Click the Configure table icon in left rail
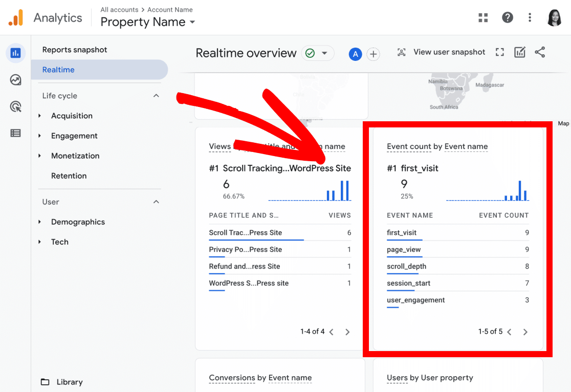The image size is (571, 392). (x=15, y=133)
